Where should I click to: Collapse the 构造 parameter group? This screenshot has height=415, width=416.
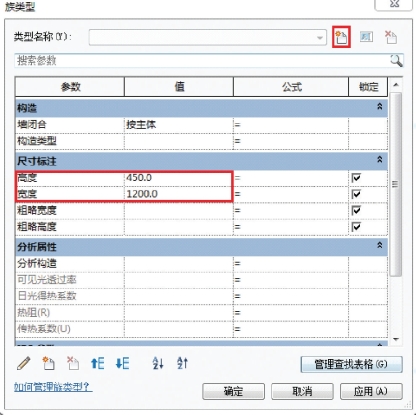[x=379, y=107]
